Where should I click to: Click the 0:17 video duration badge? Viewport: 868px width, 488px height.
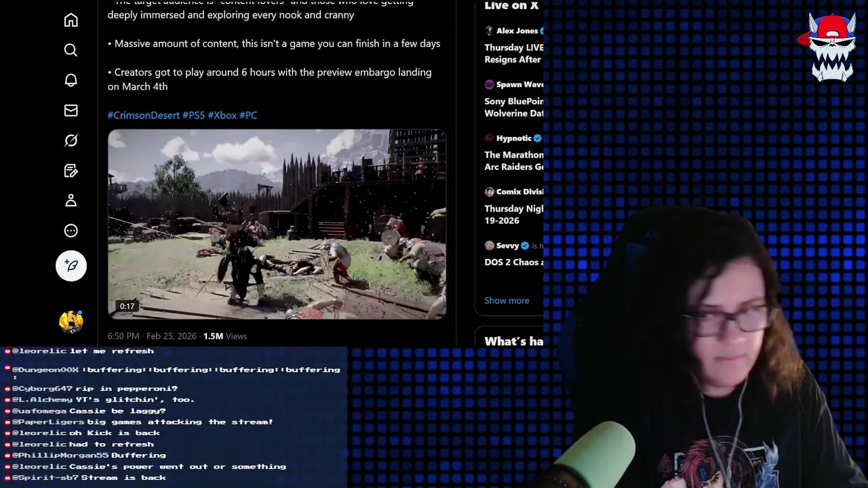pos(127,306)
